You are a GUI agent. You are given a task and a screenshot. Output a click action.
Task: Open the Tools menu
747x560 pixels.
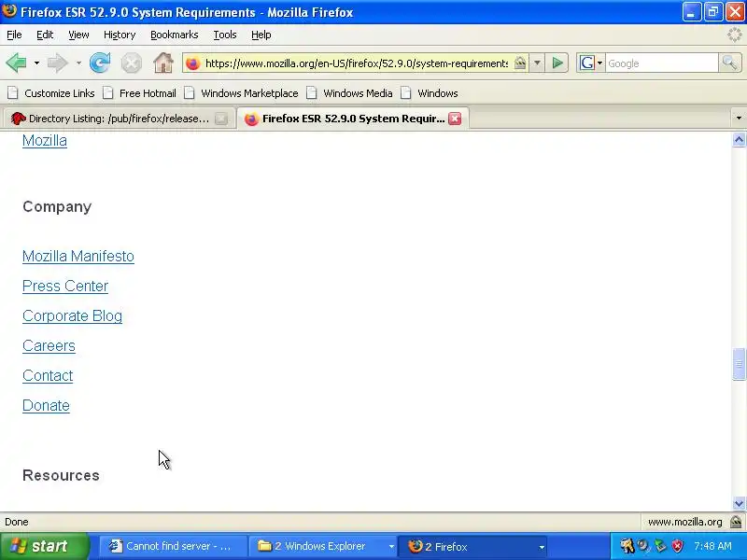225,35
